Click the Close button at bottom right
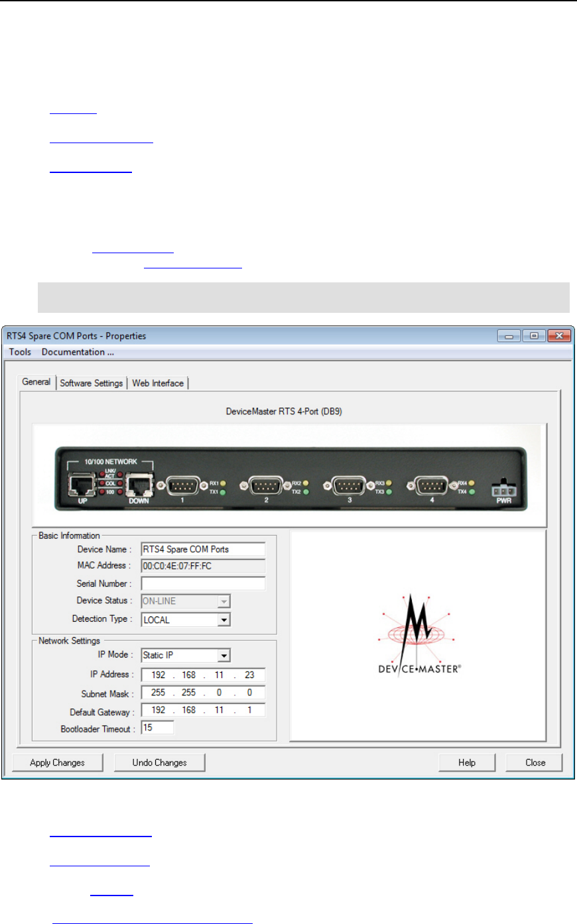Viewport: 577px width, 924px height. point(535,762)
